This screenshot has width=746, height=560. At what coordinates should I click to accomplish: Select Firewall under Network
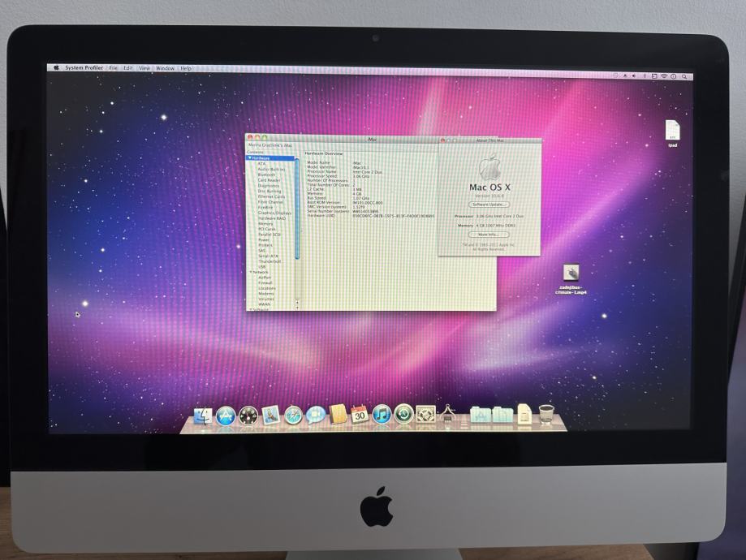coord(265,283)
